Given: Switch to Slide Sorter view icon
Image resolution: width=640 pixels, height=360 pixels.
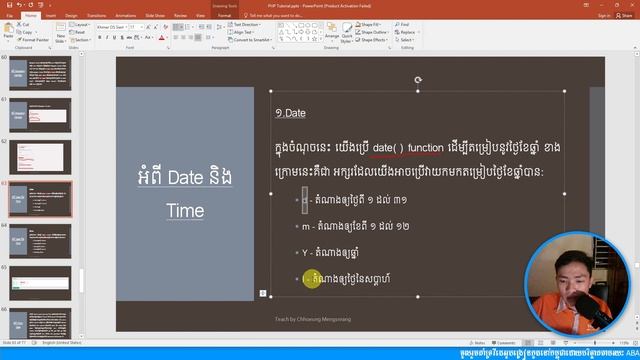Looking at the screenshot, I should coord(540,343).
